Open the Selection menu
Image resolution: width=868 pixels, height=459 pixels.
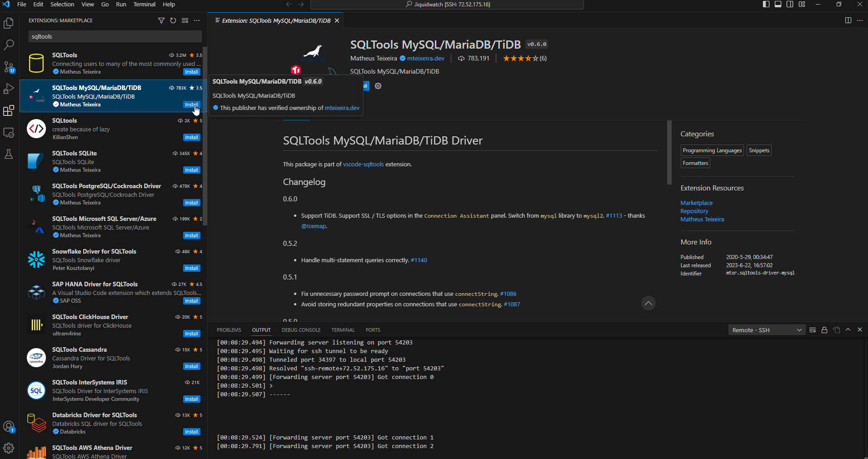click(x=62, y=4)
